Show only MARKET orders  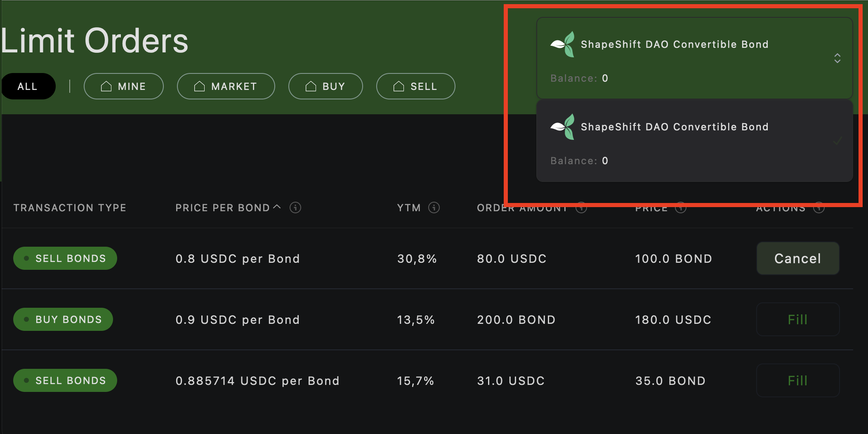coord(226,86)
